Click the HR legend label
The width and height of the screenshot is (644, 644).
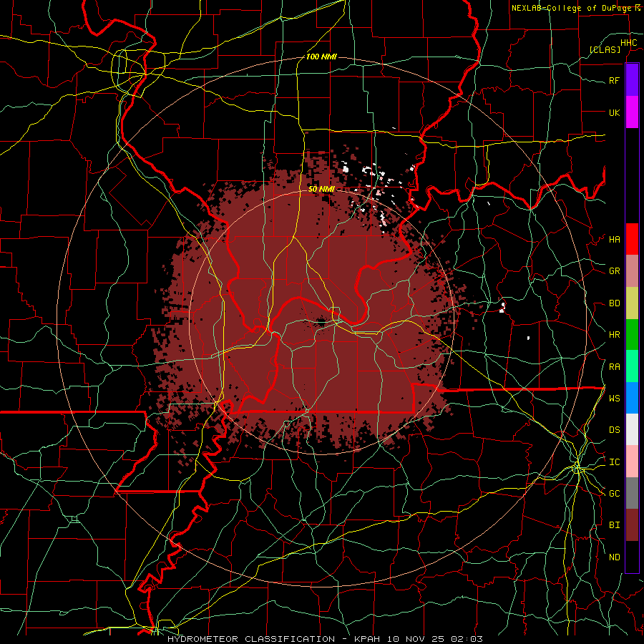coord(614,335)
